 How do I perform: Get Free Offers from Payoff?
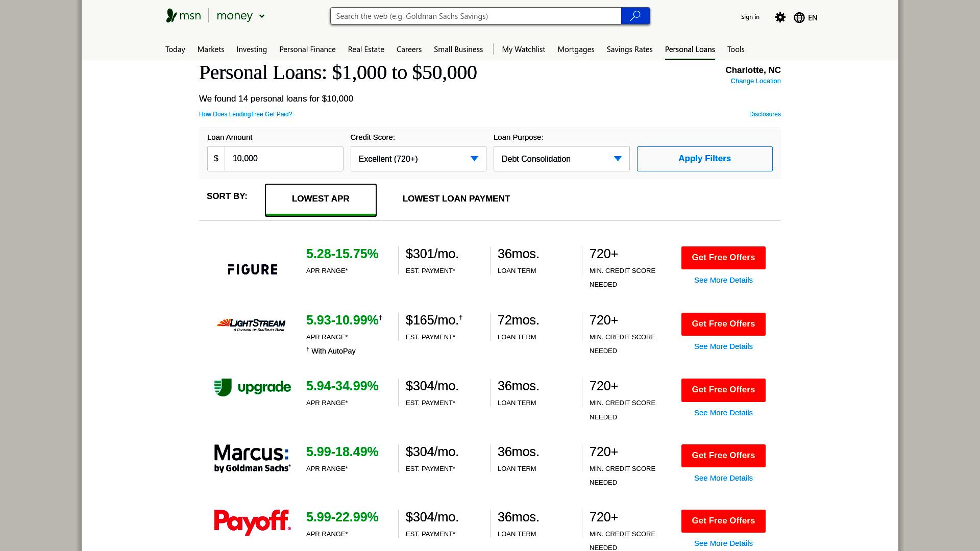pyautogui.click(x=723, y=521)
